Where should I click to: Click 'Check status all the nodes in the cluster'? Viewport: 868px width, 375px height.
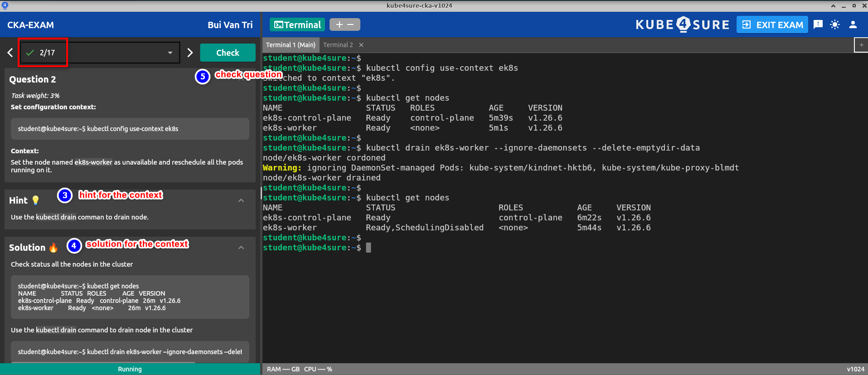pos(72,264)
